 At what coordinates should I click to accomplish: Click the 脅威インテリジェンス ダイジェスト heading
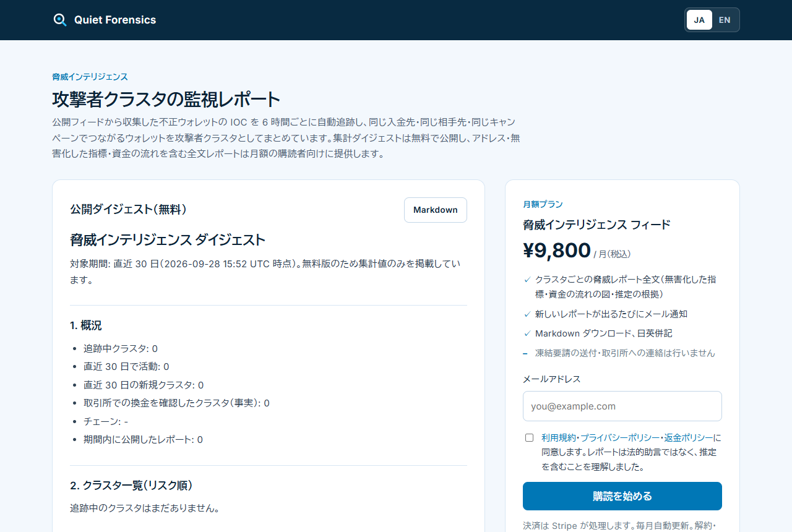[x=168, y=240]
